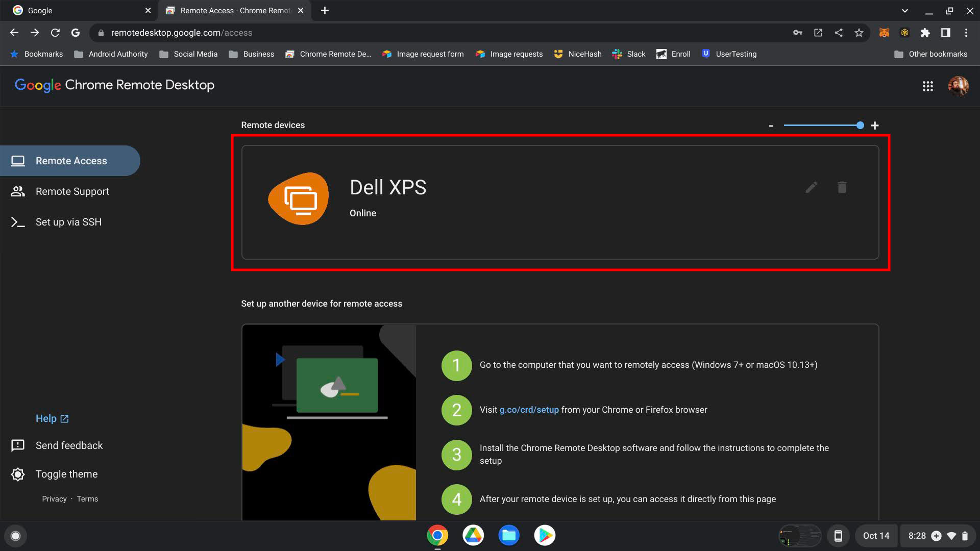Viewport: 980px width, 551px height.
Task: Open the Chrome three-dot menu
Action: point(966,33)
